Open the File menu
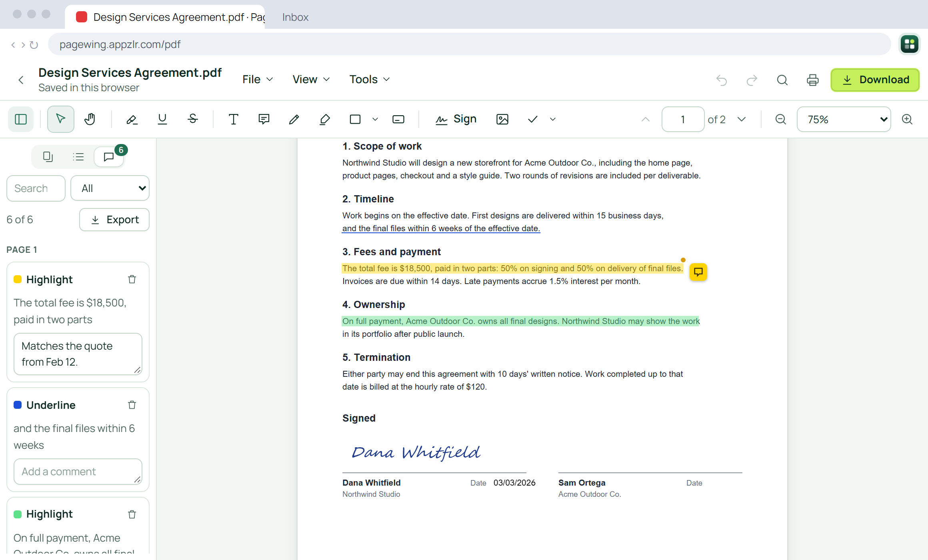Viewport: 928px width, 560px height. click(258, 80)
